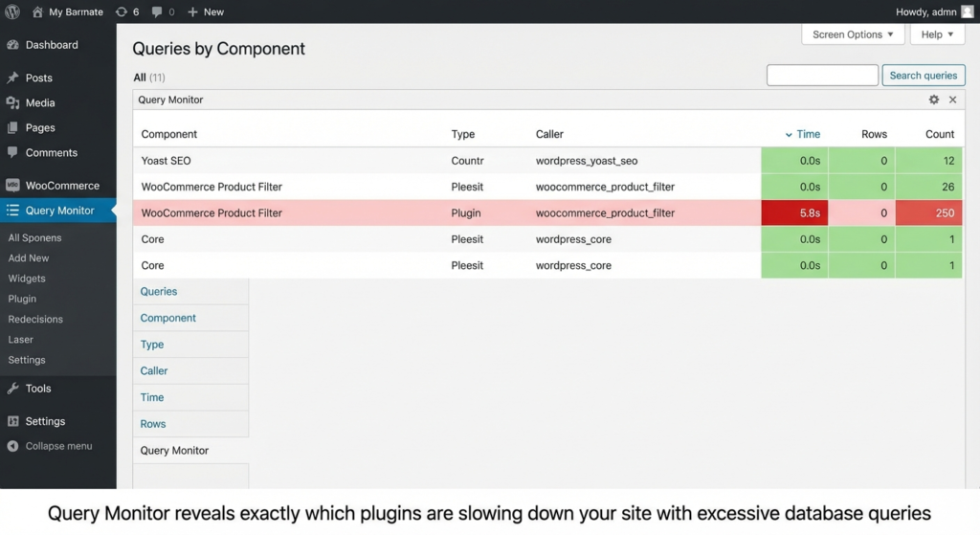Switch to the Caller tab
980x535 pixels.
tap(154, 371)
